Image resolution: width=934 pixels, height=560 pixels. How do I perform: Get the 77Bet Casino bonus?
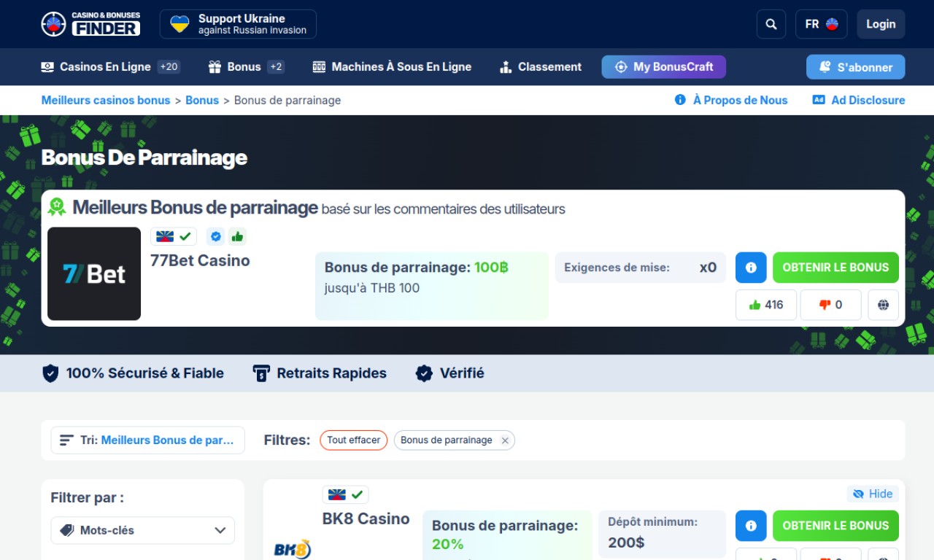835,268
